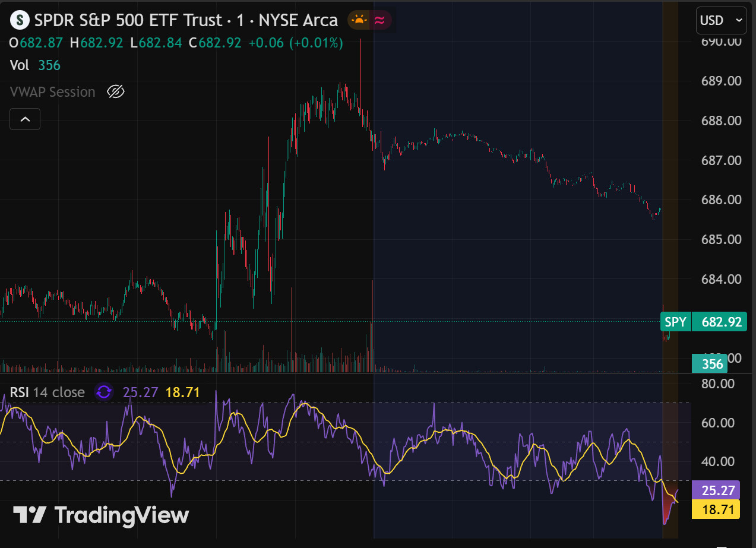This screenshot has height=548, width=756.
Task: Collapse the indicator legend with the chevron button
Action: point(25,119)
